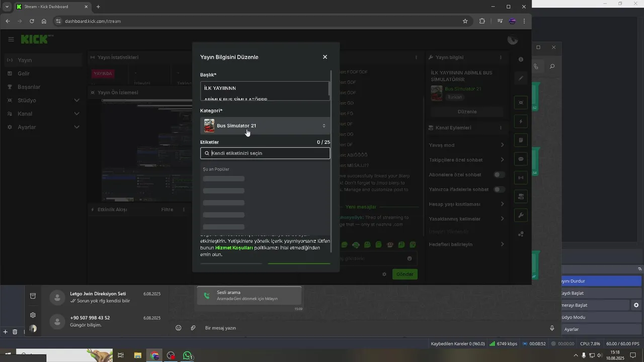Open WhatsApp settings gear icon

click(x=33, y=315)
